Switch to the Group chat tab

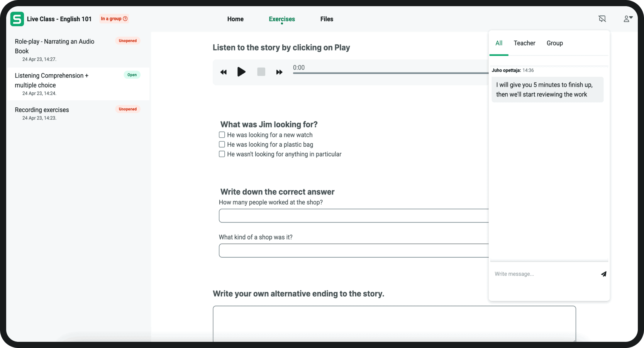554,43
